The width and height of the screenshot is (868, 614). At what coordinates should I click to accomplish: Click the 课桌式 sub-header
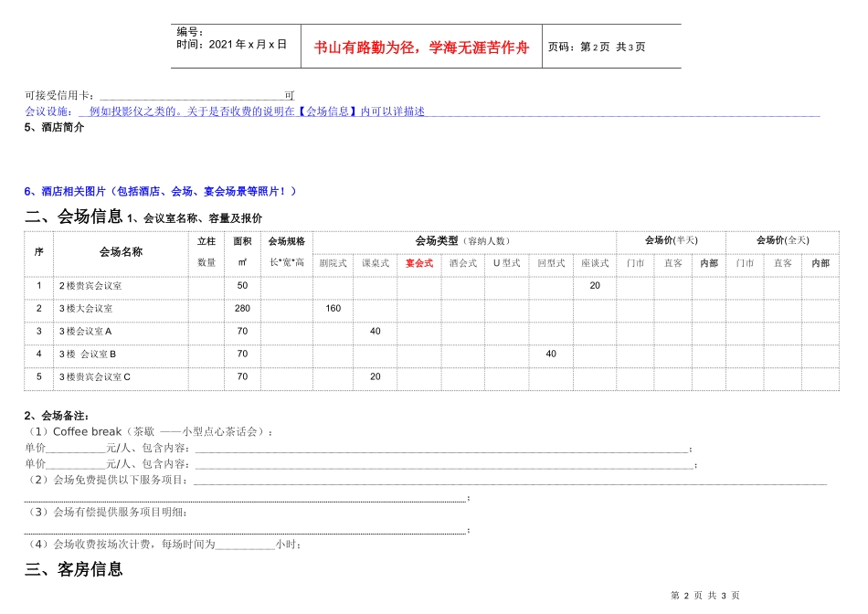pyautogui.click(x=376, y=263)
